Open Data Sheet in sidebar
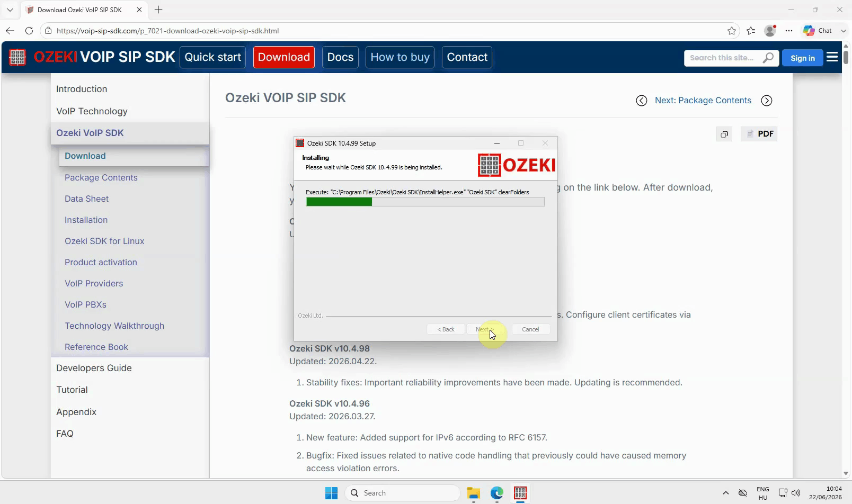Screen dimensions: 852x504 pyautogui.click(x=86, y=199)
